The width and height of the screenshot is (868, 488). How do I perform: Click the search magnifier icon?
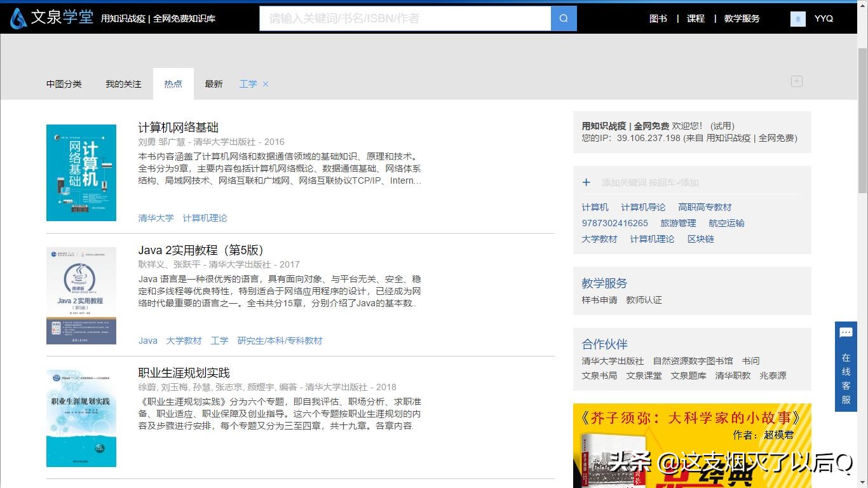563,18
